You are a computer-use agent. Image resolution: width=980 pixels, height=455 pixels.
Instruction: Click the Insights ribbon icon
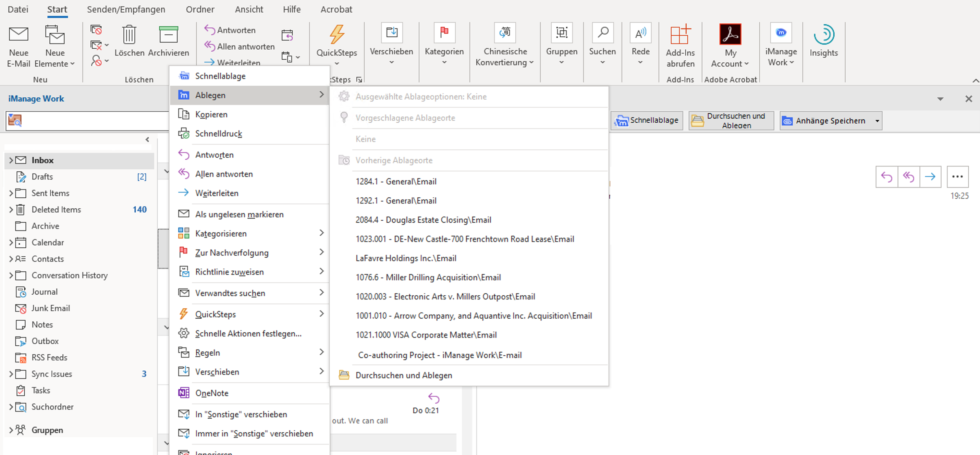[823, 35]
